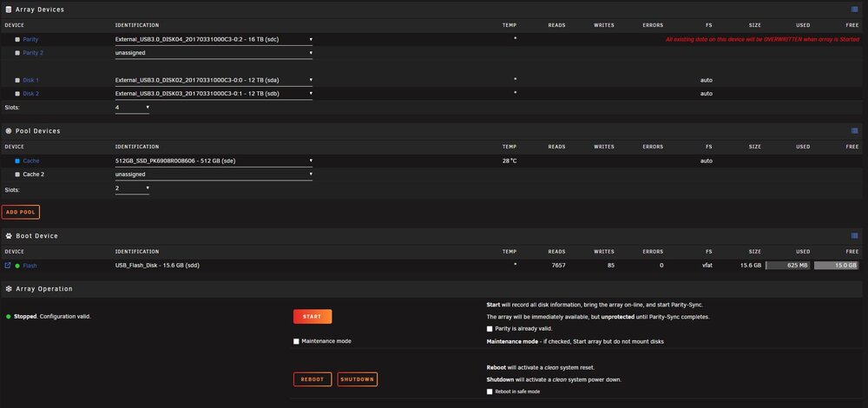Click the Parity row status indicator square
868x408 pixels.
(x=17, y=40)
